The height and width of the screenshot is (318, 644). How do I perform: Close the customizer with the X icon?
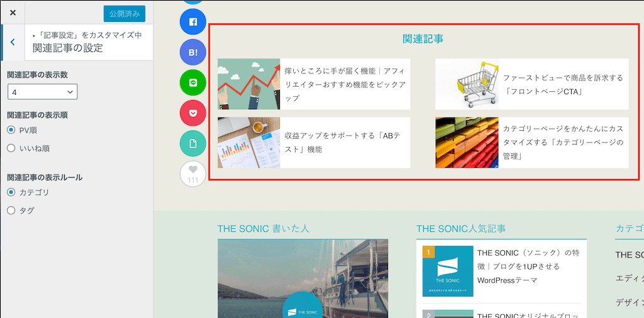(13, 13)
